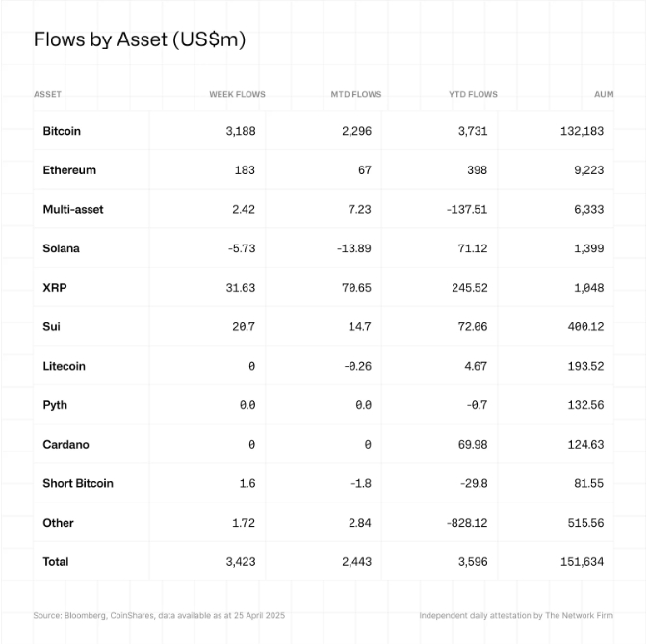Click the Flows by Asset title

coord(140,39)
